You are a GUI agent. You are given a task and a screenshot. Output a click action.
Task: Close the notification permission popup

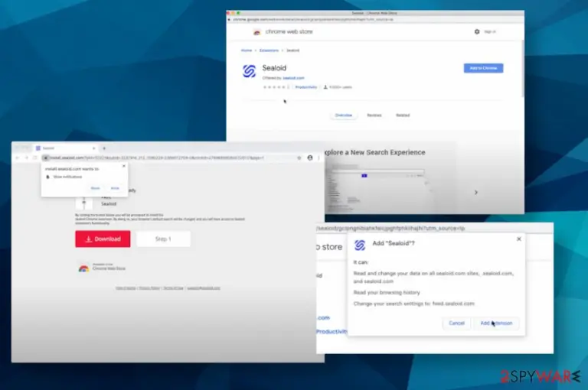click(x=124, y=166)
